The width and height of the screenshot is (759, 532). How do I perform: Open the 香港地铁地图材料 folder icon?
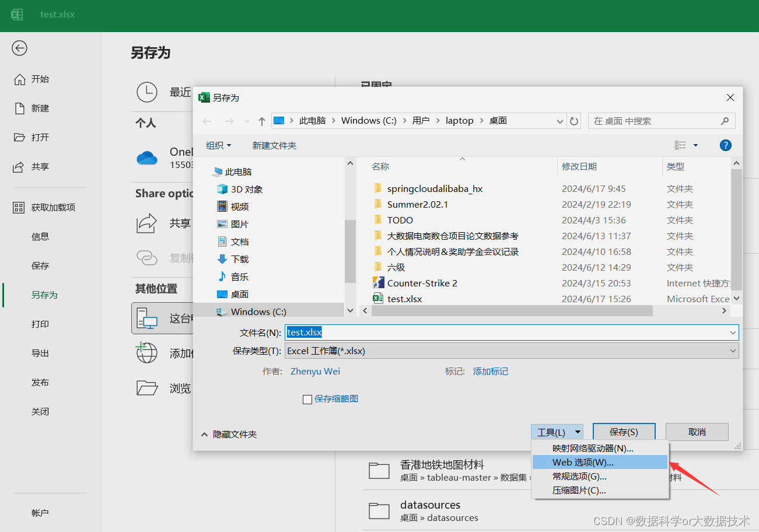coord(379,470)
